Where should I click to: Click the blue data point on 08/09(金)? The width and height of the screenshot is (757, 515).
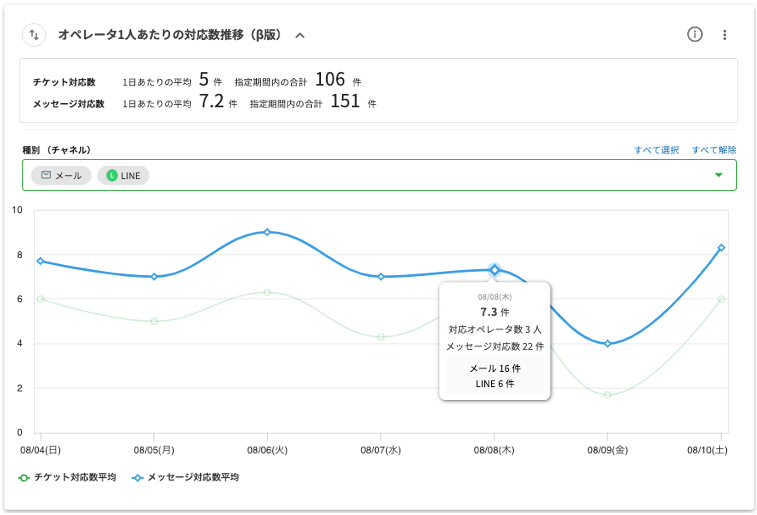[607, 343]
